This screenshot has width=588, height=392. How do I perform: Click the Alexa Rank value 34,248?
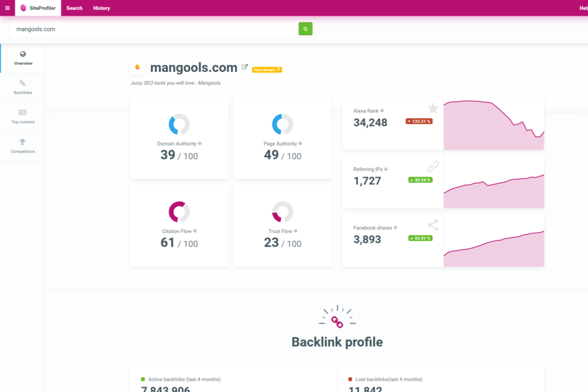[370, 123]
